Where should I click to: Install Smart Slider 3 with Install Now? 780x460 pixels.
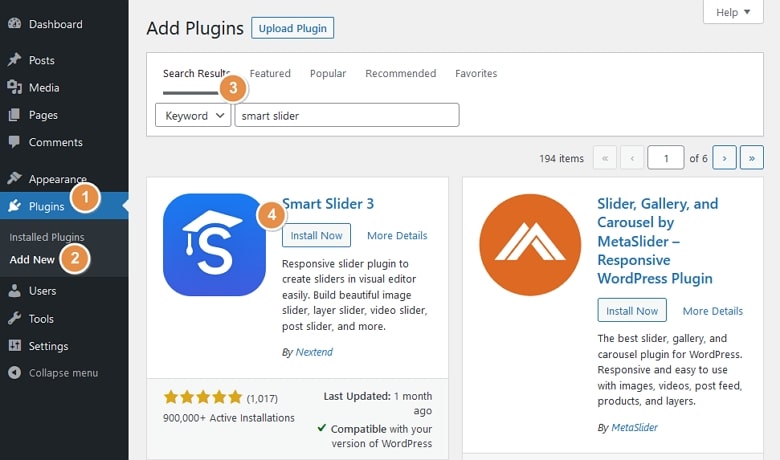(x=316, y=235)
